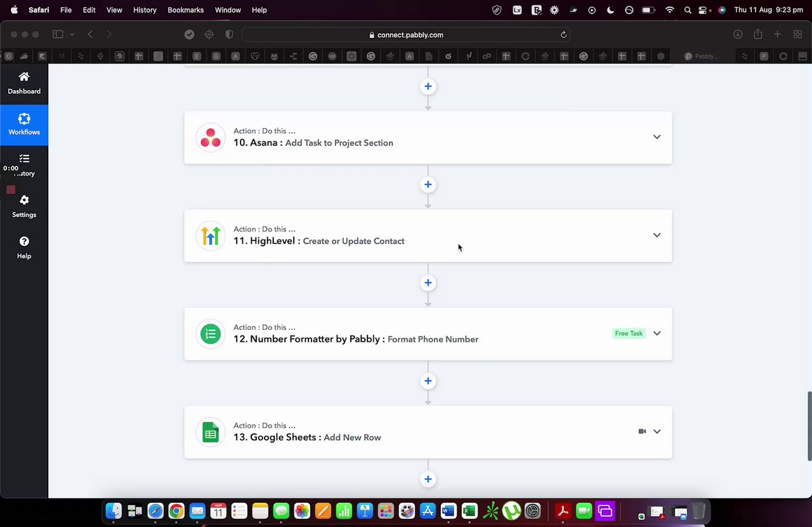
Task: Expand the Number Formatter step 12 chevron
Action: (x=657, y=334)
